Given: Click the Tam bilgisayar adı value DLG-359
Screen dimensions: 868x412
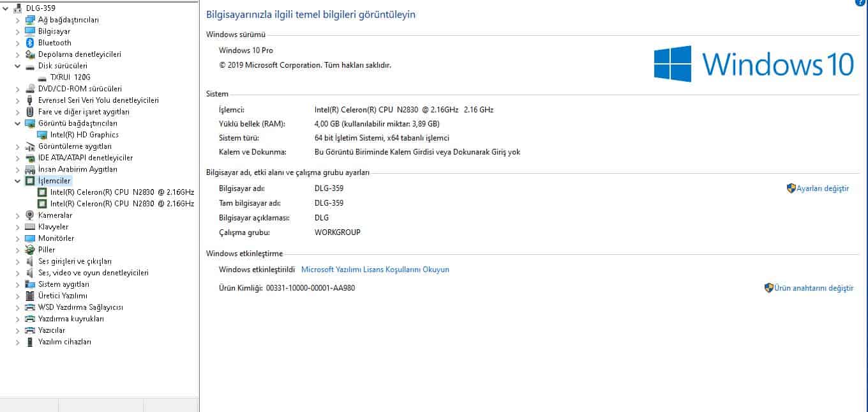Looking at the screenshot, I should [329, 203].
